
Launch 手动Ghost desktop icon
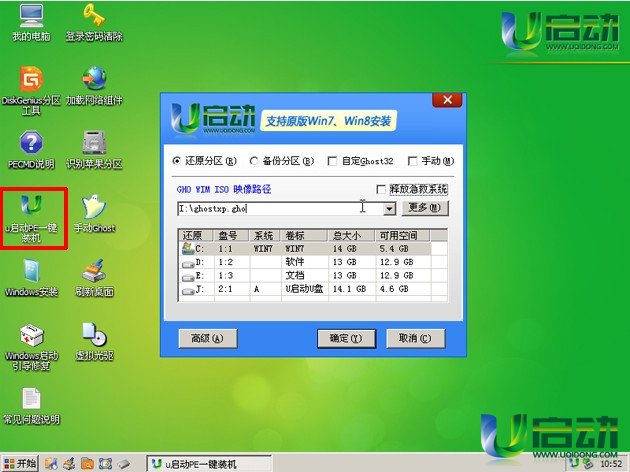pyautogui.click(x=94, y=210)
